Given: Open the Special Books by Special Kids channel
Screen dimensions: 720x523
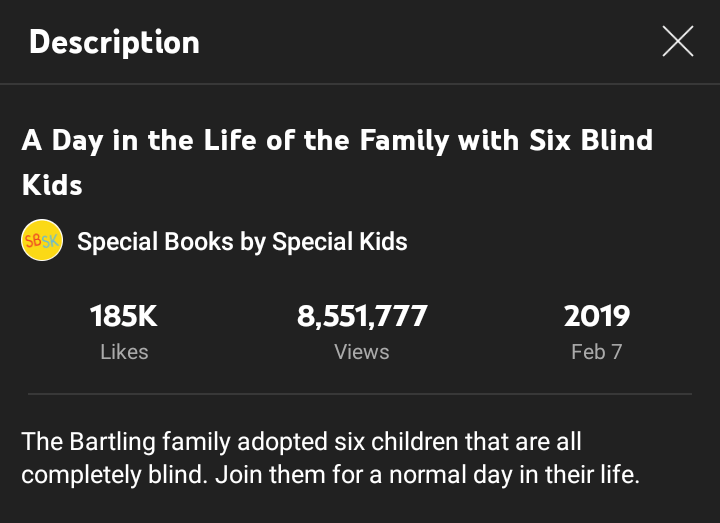Looking at the screenshot, I should tap(242, 242).
